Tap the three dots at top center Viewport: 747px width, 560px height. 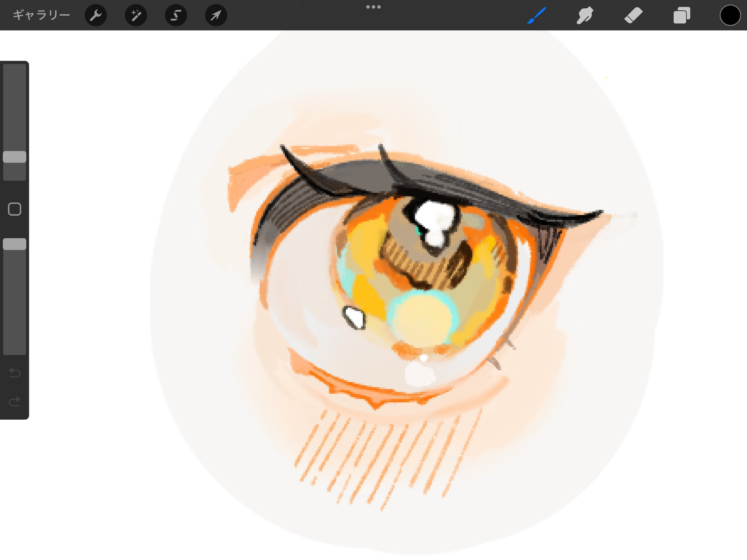point(373,7)
